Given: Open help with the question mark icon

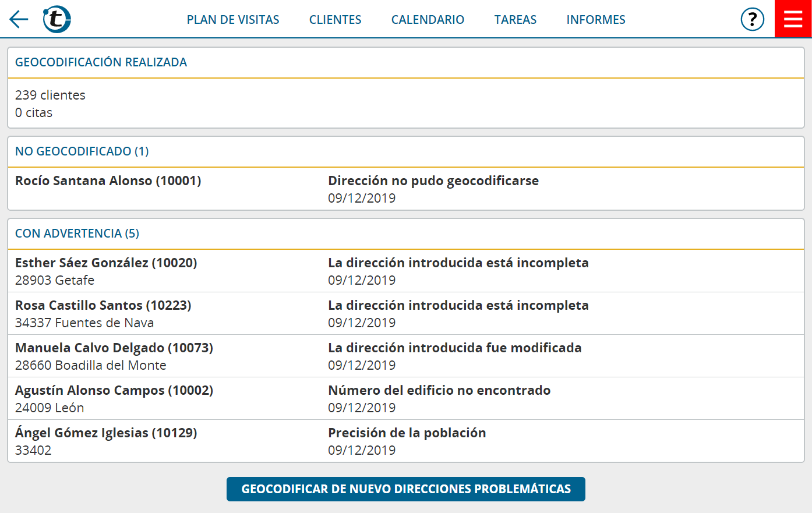Looking at the screenshot, I should (752, 19).
